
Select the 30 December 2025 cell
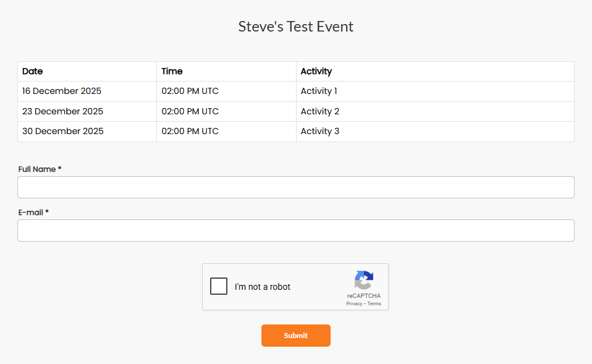point(87,132)
